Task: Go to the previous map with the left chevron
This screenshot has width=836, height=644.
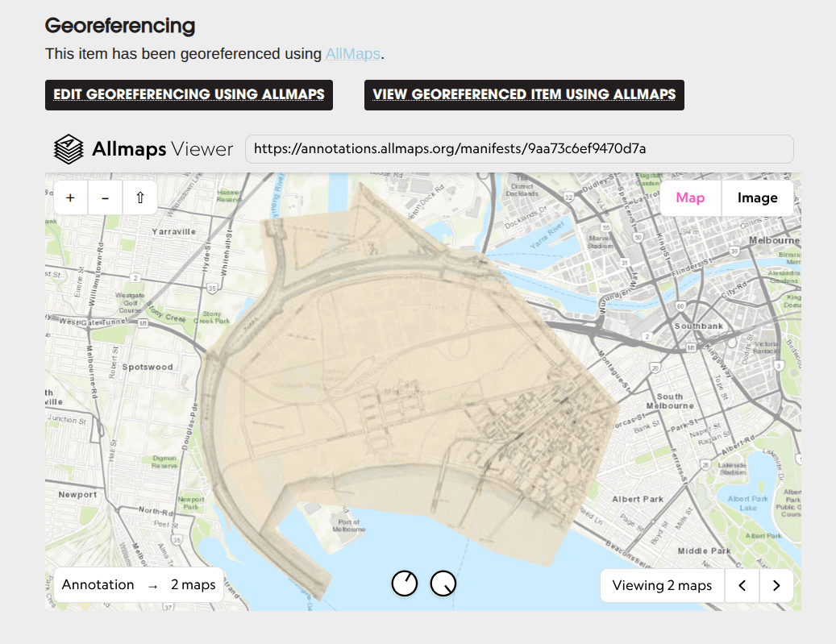Action: click(741, 585)
